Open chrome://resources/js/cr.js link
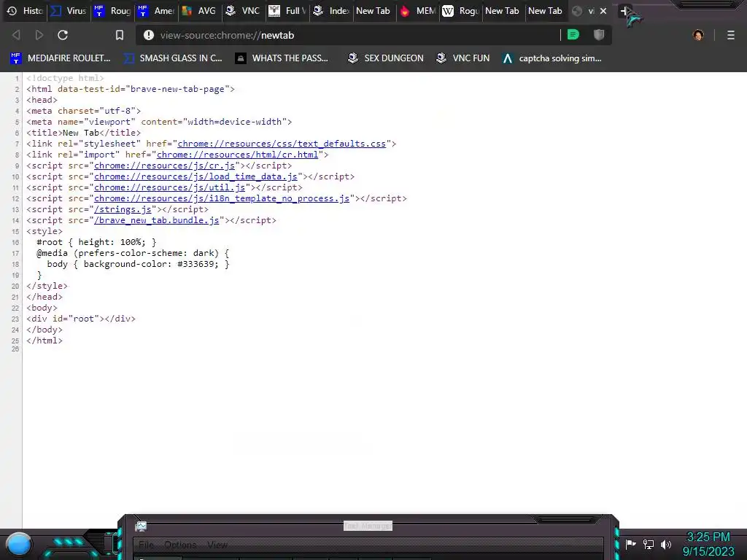 coord(164,166)
